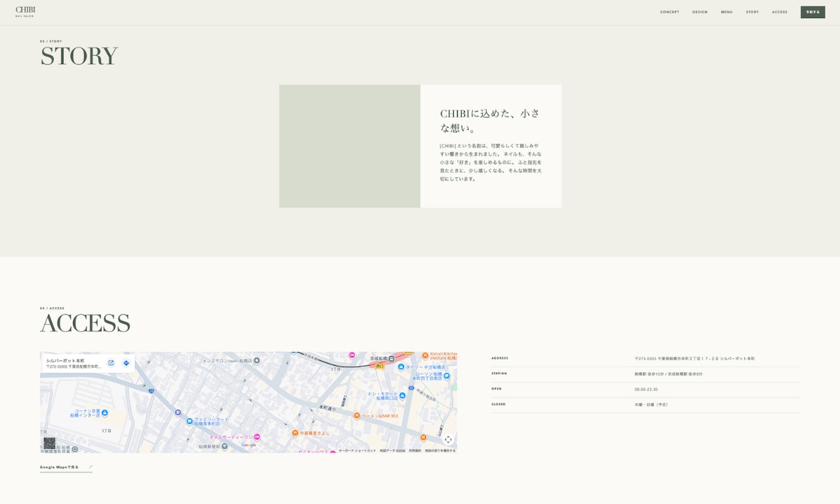Click the dark green reservation button
Screen dimensions: 840x504
coord(812,12)
